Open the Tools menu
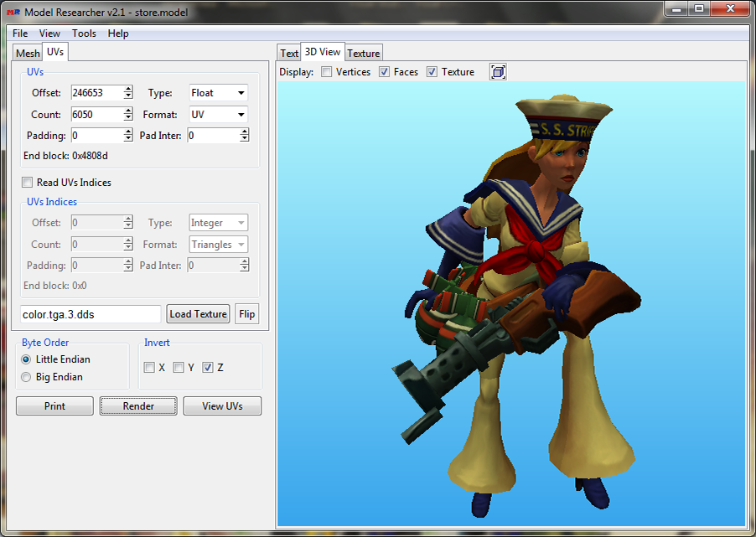 pos(84,34)
